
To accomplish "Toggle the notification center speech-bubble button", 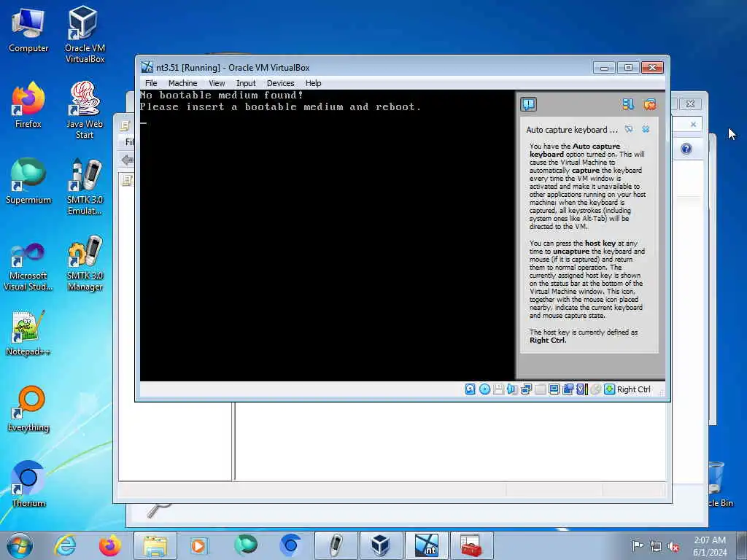I will [x=528, y=104].
